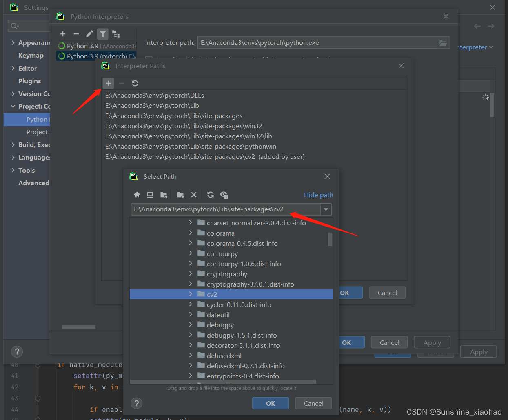The image size is (508, 420).
Task: Click the help question mark in Select Path
Action: (137, 403)
